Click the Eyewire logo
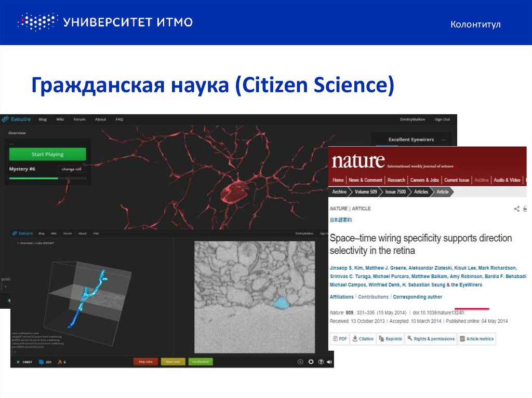The height and width of the screenshot is (398, 532). (x=17, y=119)
